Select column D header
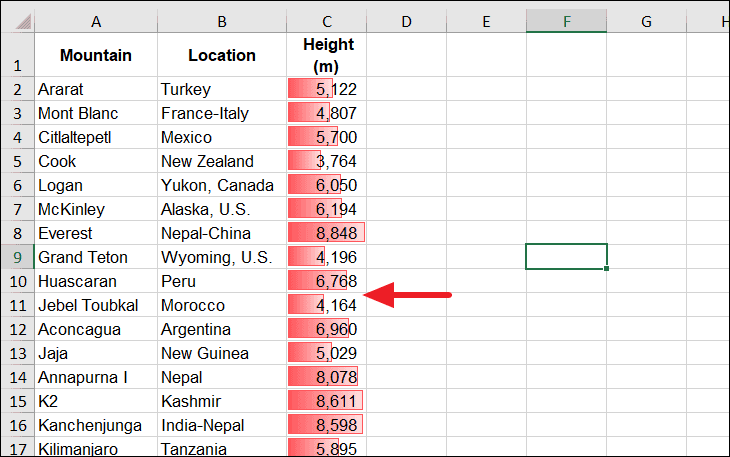The height and width of the screenshot is (457, 730). [406, 21]
